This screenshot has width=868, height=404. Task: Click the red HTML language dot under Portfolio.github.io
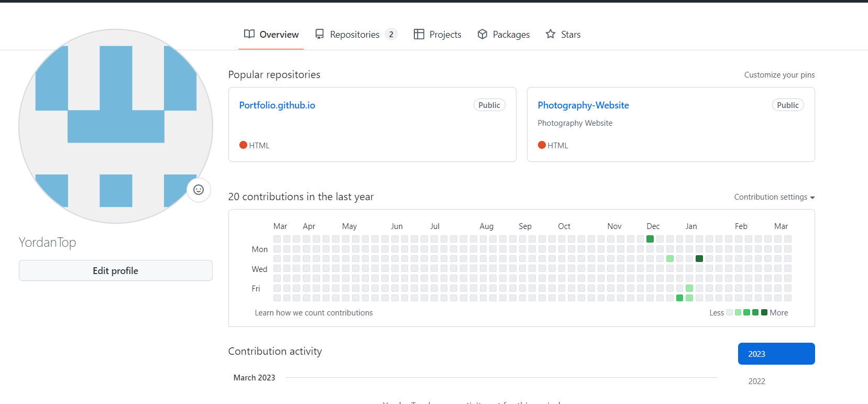[243, 145]
